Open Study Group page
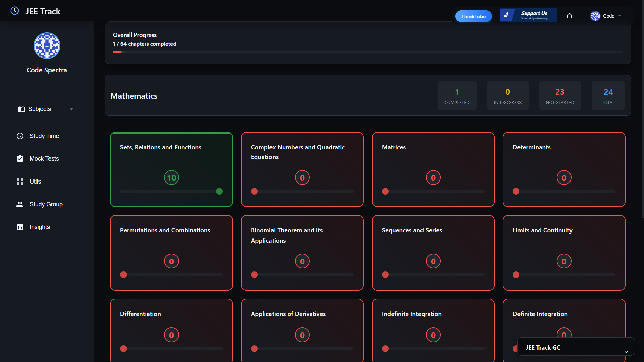644x362 pixels. click(x=46, y=204)
